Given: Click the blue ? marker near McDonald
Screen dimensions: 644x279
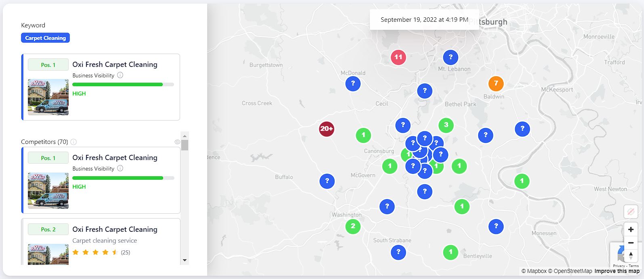Looking at the screenshot, I should 353,83.
